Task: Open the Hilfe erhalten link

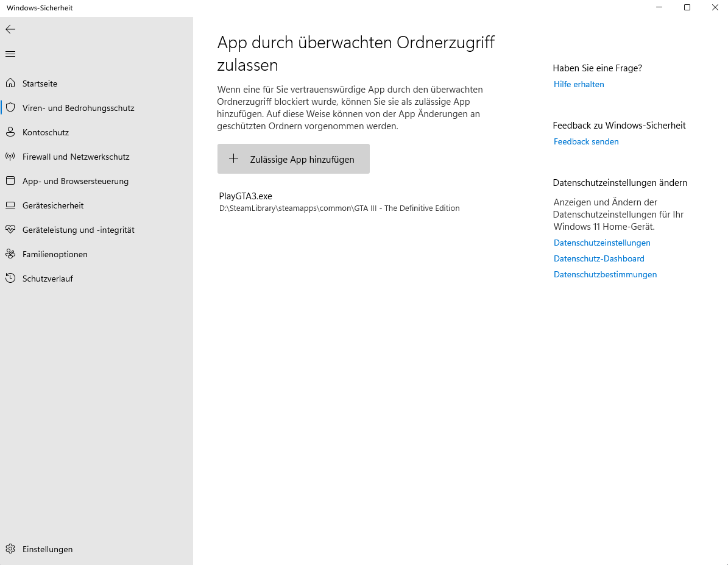Action: point(579,84)
